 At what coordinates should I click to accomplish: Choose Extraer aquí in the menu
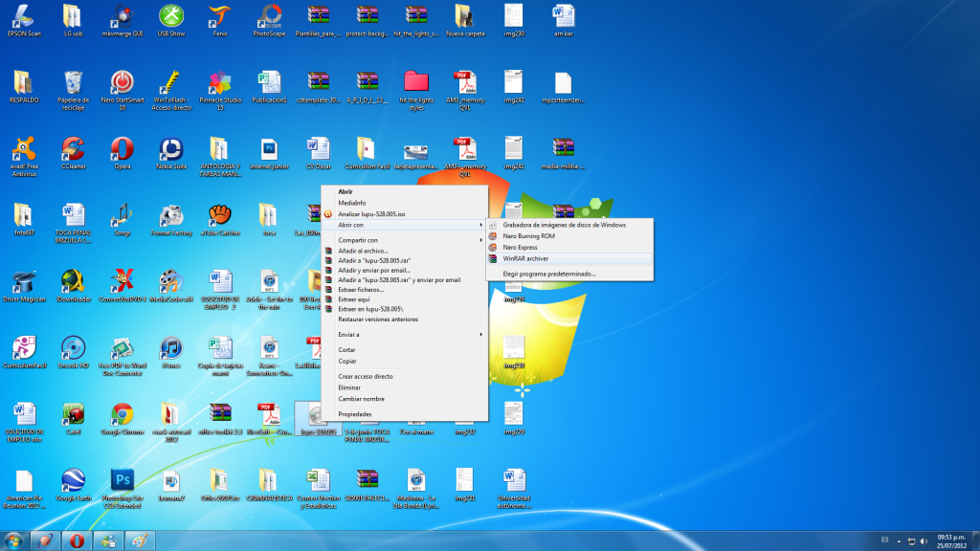(405, 299)
